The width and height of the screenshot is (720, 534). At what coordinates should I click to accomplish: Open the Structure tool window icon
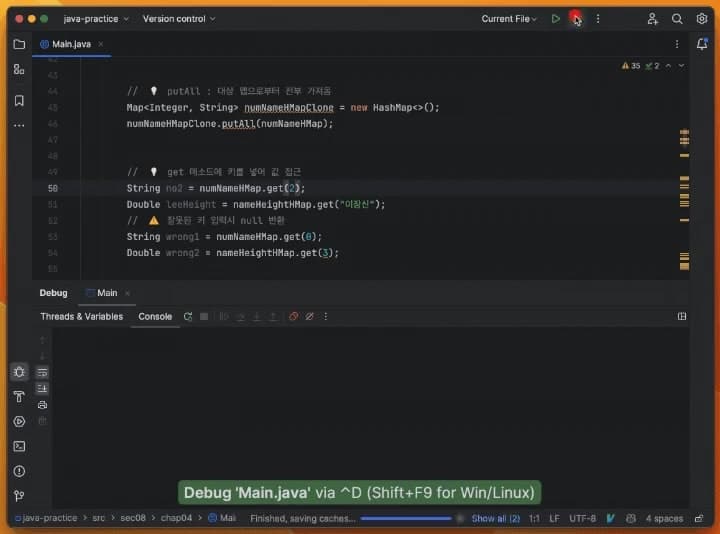click(19, 70)
